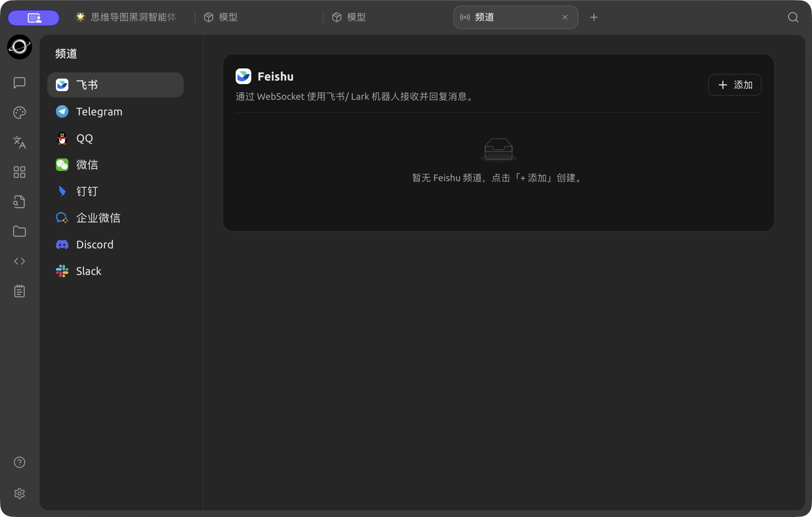Click the planet avatar logo
Image resolution: width=812 pixels, height=517 pixels.
tap(20, 47)
